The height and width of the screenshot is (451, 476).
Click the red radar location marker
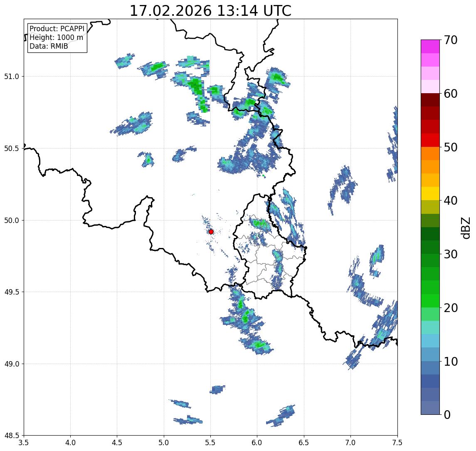click(211, 232)
